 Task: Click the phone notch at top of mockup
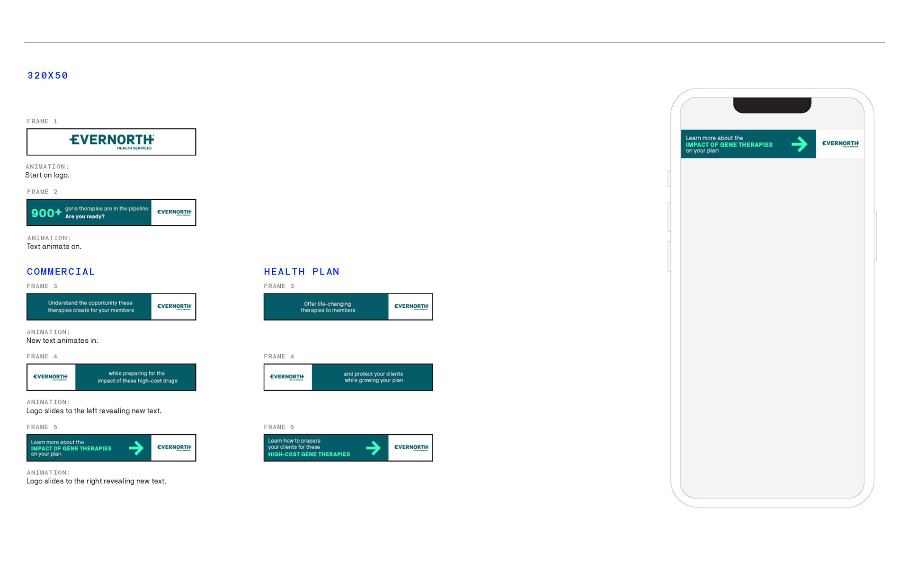click(x=772, y=105)
